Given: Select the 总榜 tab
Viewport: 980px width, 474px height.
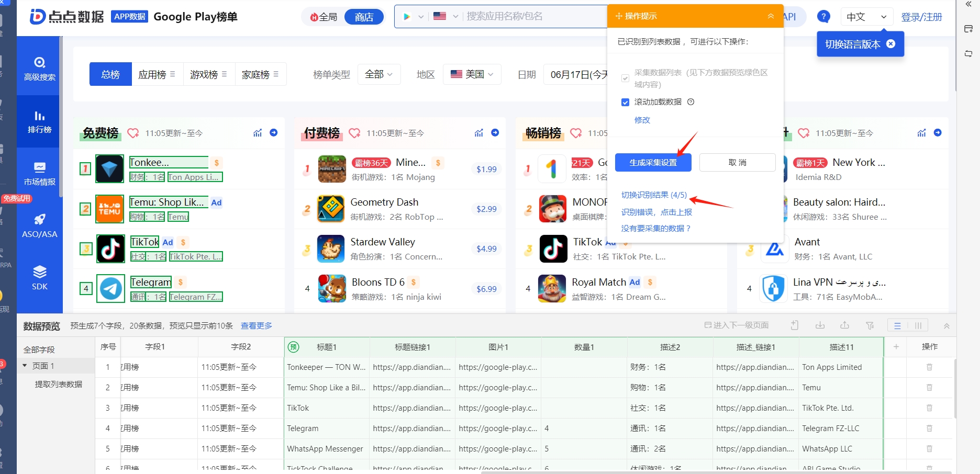Looking at the screenshot, I should (x=110, y=74).
